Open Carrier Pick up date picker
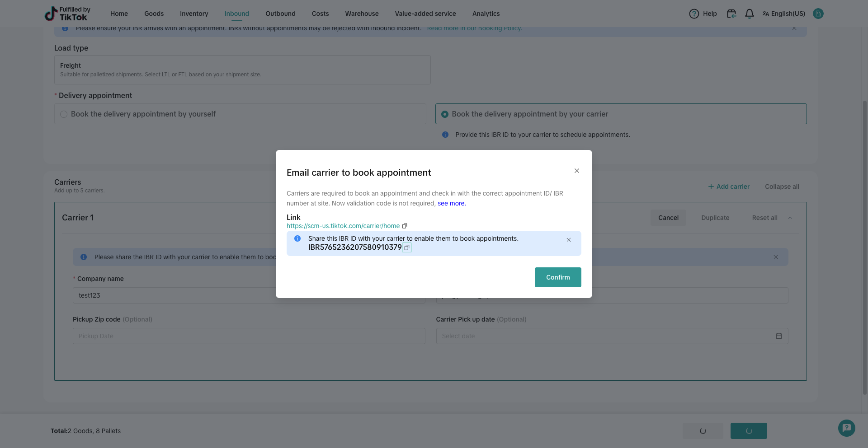 click(612, 336)
